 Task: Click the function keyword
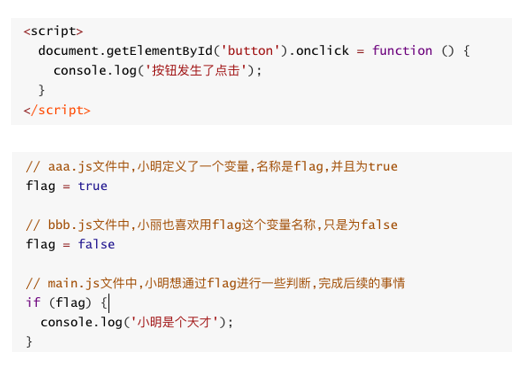402,51
